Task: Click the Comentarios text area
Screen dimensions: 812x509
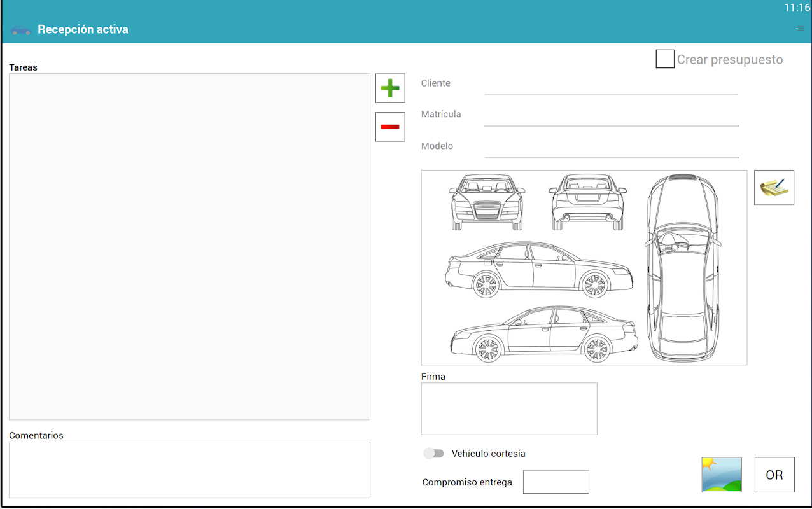Action: [x=189, y=470]
